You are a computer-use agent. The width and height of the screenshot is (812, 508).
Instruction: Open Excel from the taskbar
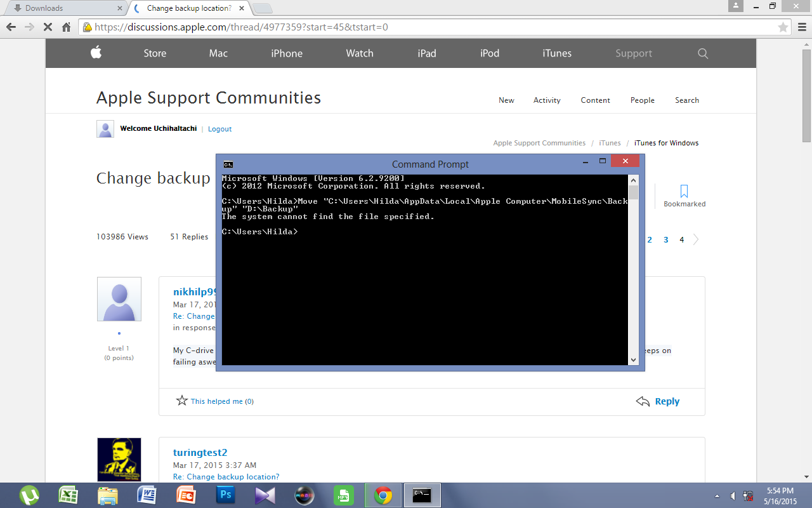[x=69, y=495]
